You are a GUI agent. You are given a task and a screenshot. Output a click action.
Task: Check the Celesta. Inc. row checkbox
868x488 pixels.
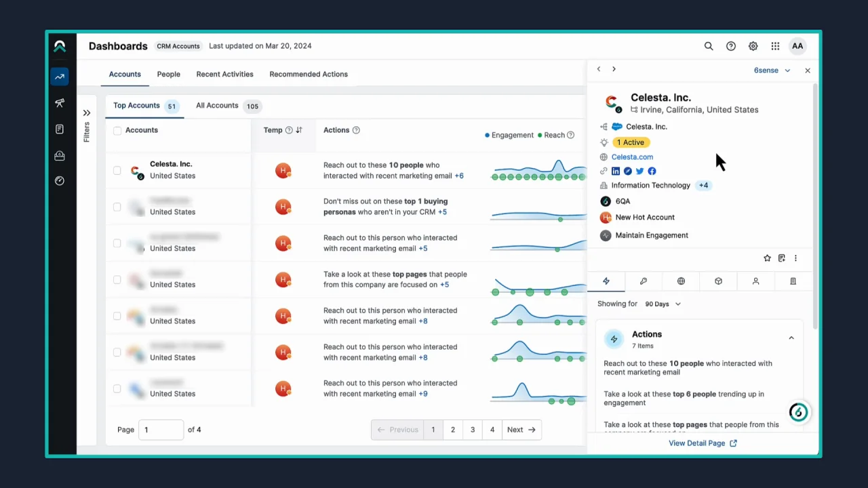click(x=117, y=170)
